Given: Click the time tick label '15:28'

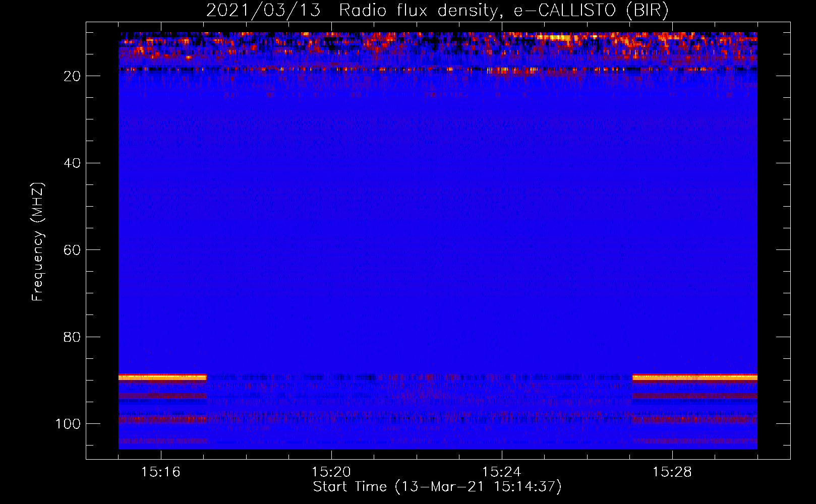Looking at the screenshot, I should 672,472.
